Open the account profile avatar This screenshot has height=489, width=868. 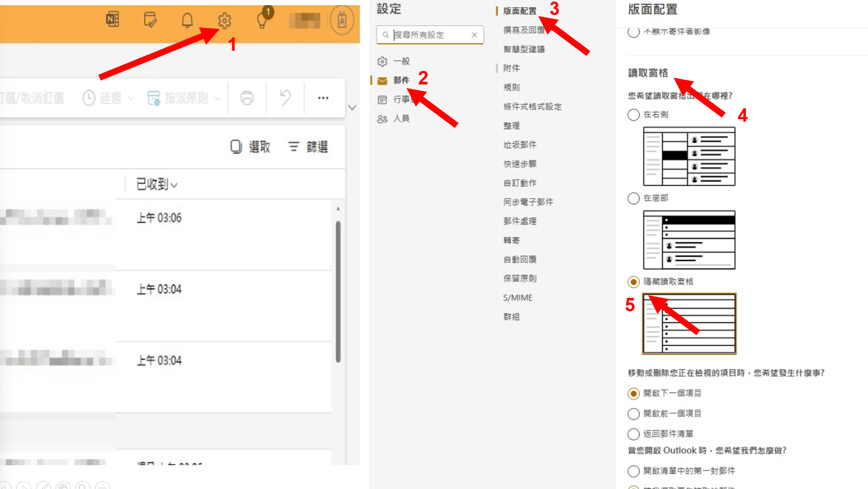click(x=342, y=20)
